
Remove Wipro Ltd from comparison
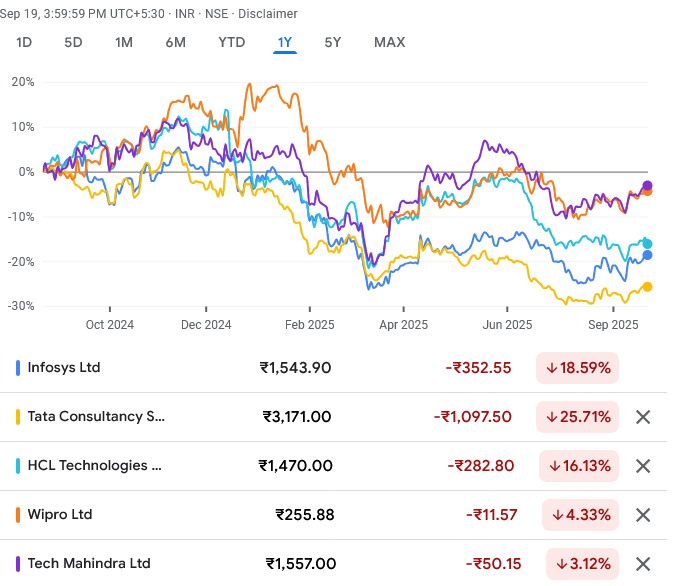click(643, 515)
